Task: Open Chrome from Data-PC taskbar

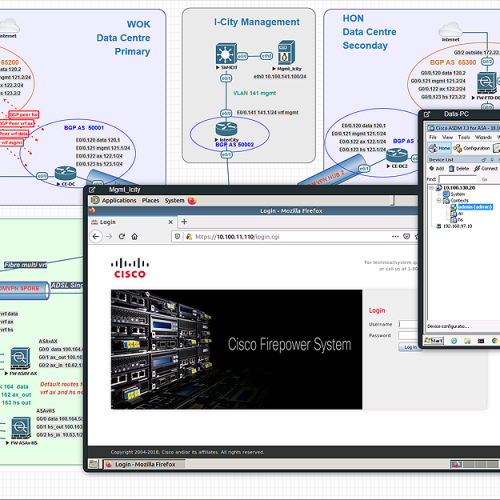Action: point(494,341)
